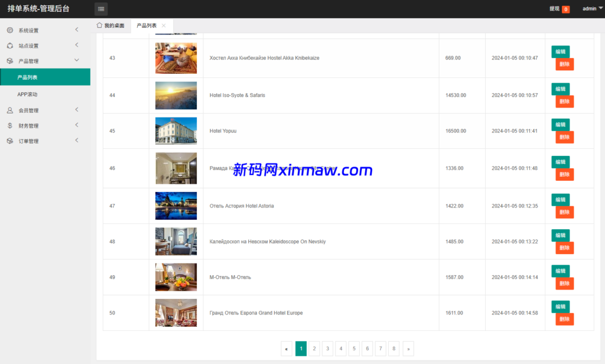
Task: Expand the admin dropdown at top right
Action: (x=592, y=8)
